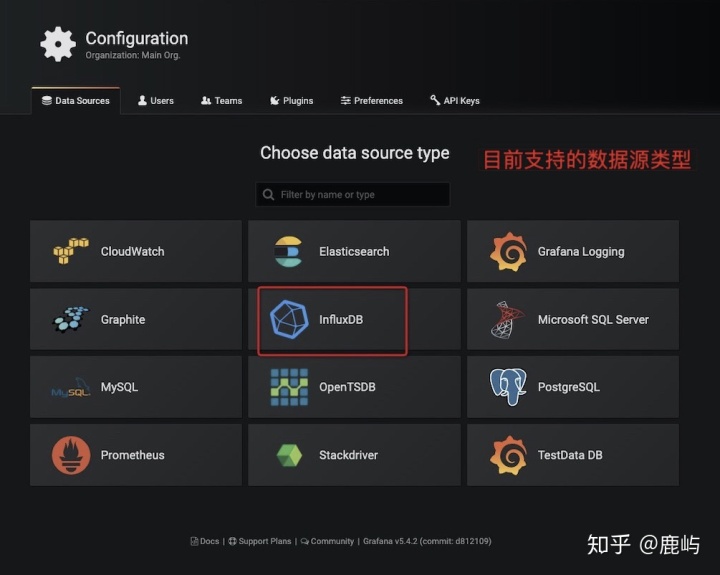Click the Stackdriver green hexagon icon
Viewport: 720px width, 575px height.
tap(289, 455)
